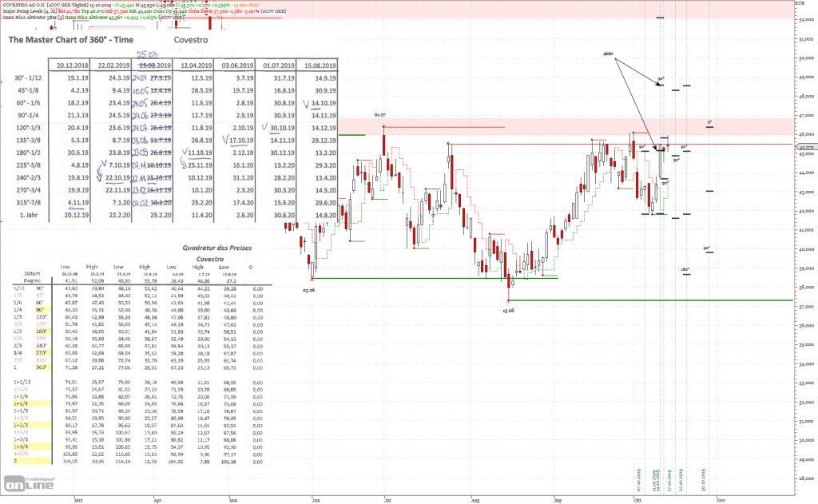Click the 48,000 price axis label
This screenshot has width=818, height=504.
[807, 96]
